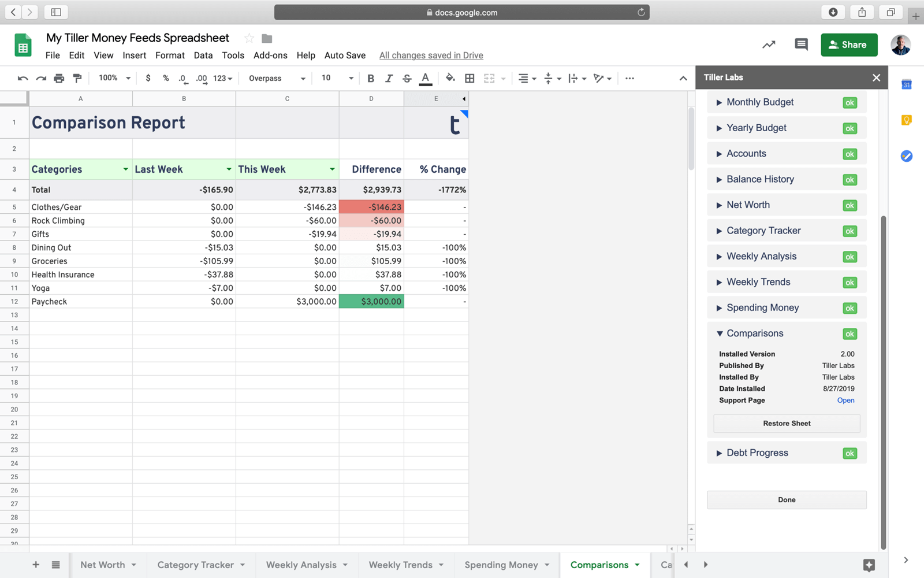Star this spreadsheet
924x578 pixels.
(249, 38)
